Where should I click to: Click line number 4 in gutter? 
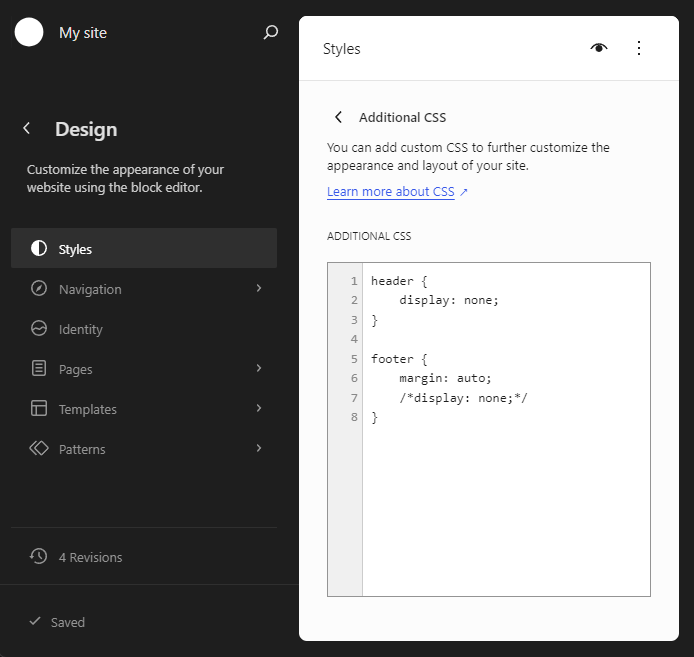[354, 339]
